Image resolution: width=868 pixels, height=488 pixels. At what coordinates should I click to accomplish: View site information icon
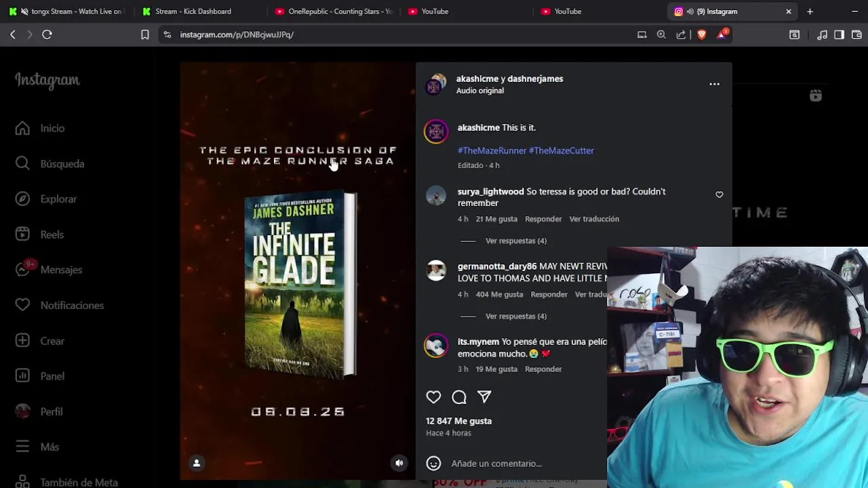tap(167, 35)
